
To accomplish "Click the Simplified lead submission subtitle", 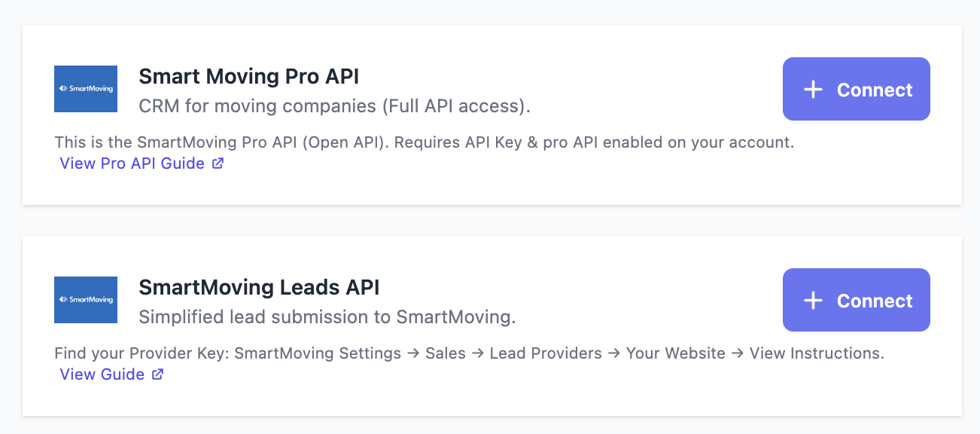I will (327, 316).
